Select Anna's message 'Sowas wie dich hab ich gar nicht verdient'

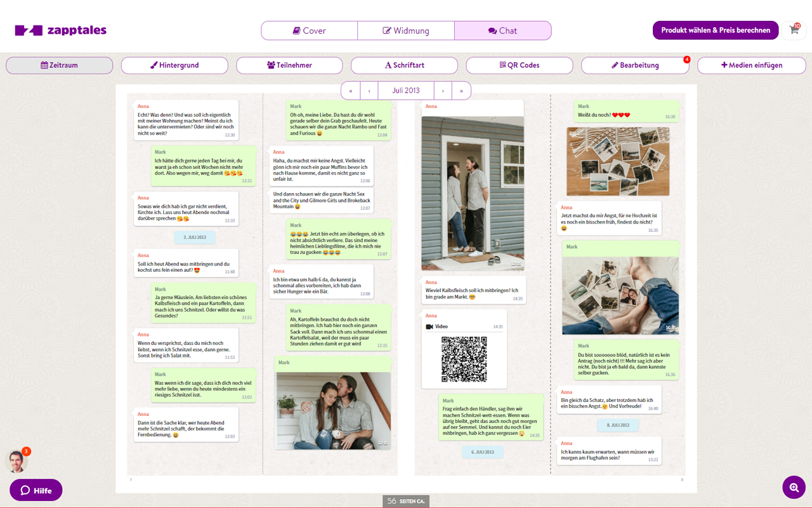[x=187, y=208]
